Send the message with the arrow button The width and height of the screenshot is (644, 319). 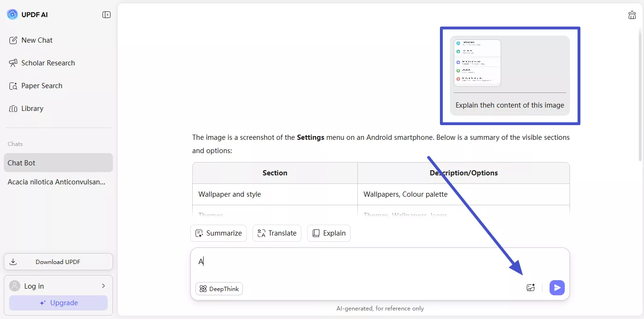557,288
